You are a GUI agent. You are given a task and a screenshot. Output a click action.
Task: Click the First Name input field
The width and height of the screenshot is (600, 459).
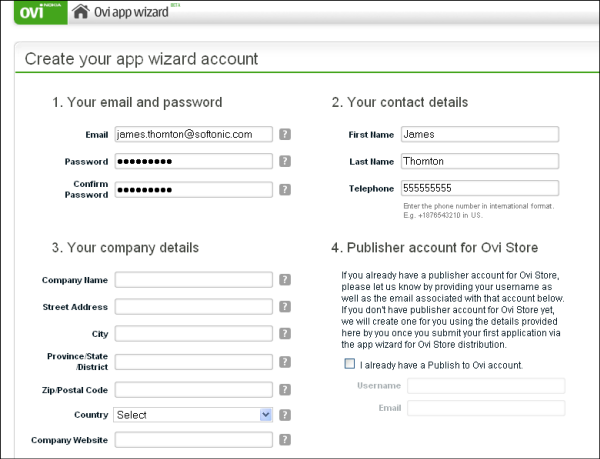[x=478, y=134]
